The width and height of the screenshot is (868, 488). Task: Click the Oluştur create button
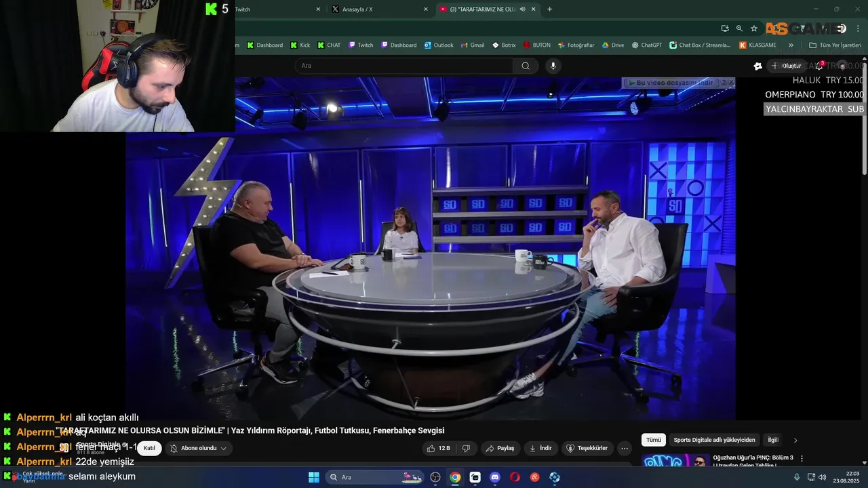[786, 66]
